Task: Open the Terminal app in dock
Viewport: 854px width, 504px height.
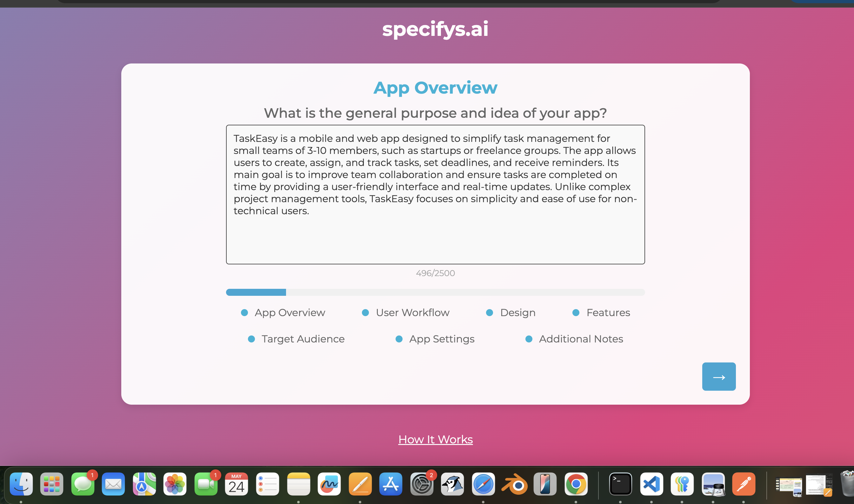Action: coord(620,484)
